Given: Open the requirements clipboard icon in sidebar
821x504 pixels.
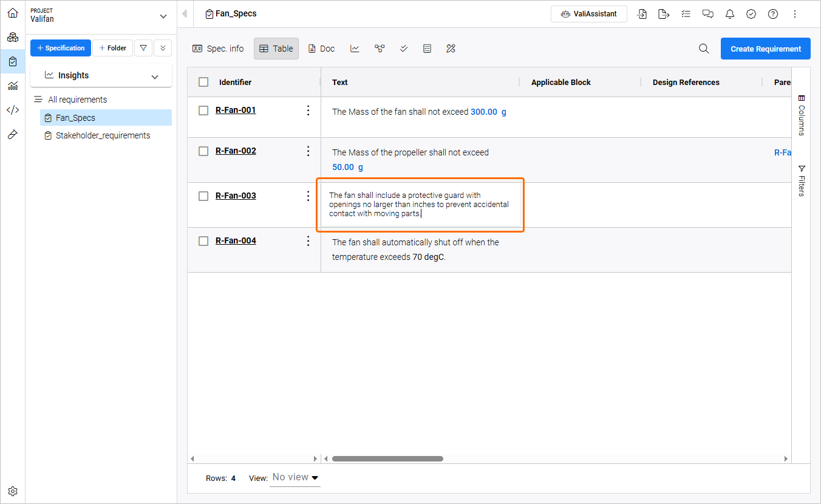Looking at the screenshot, I should (x=13, y=61).
